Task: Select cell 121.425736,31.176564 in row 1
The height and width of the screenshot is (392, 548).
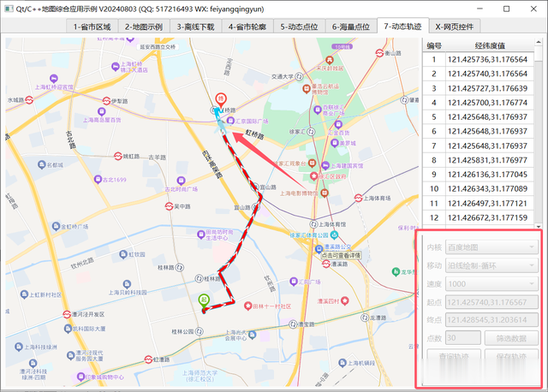Action: click(490, 59)
